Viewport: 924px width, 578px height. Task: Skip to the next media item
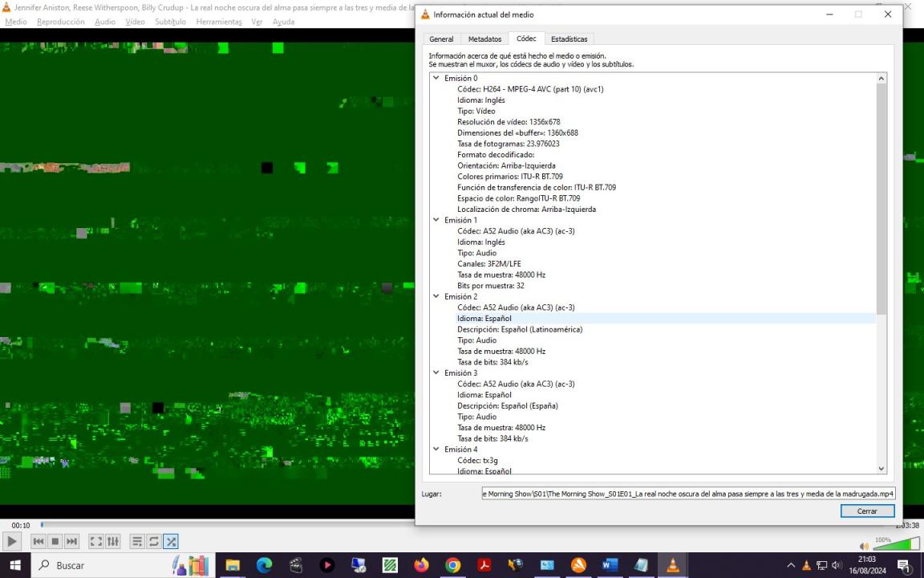point(71,541)
